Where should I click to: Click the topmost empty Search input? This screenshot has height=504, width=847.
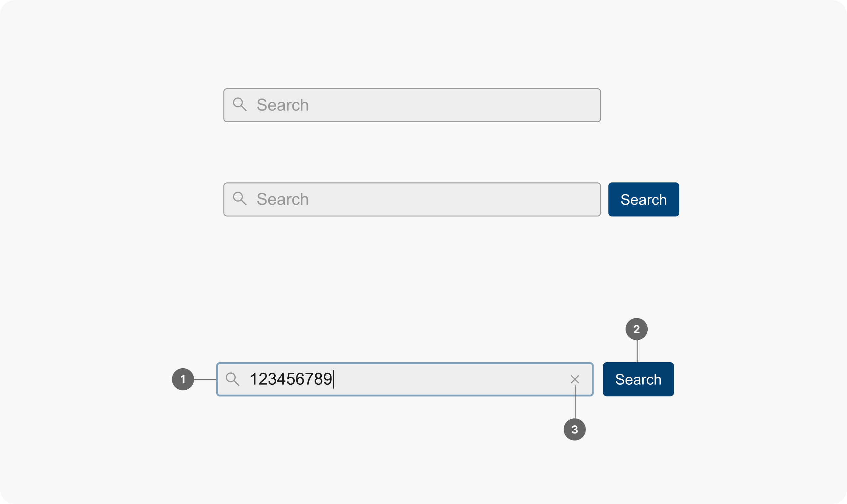[x=408, y=105]
